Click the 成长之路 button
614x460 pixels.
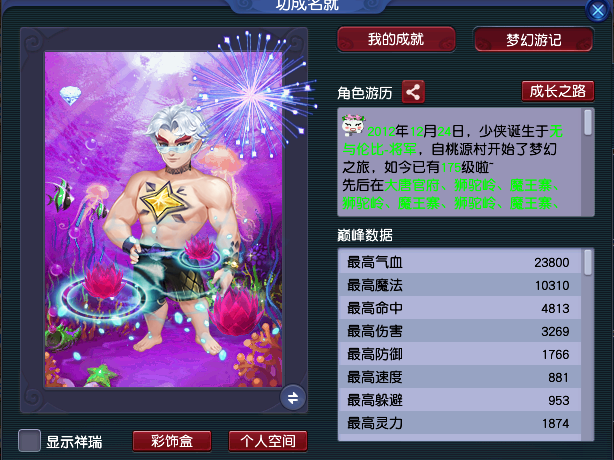coord(558,91)
